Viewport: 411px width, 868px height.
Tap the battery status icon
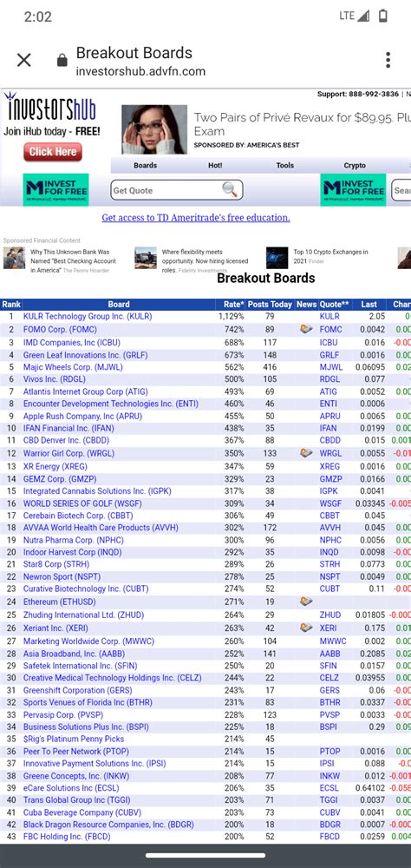pos(382,16)
